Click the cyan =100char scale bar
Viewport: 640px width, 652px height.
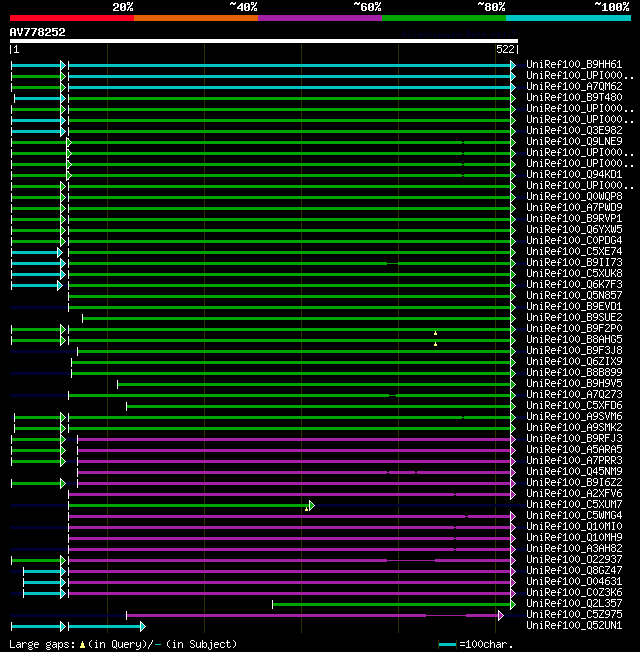447,645
